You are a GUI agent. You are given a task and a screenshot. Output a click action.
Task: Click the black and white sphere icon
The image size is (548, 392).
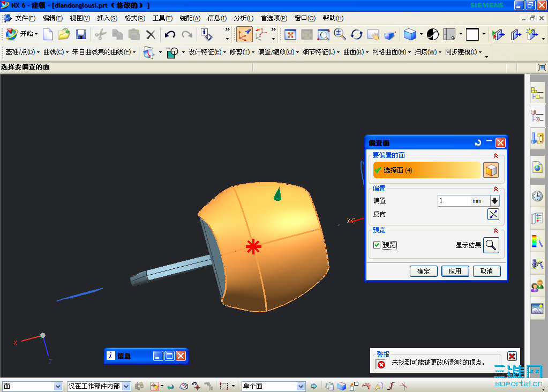point(433,34)
